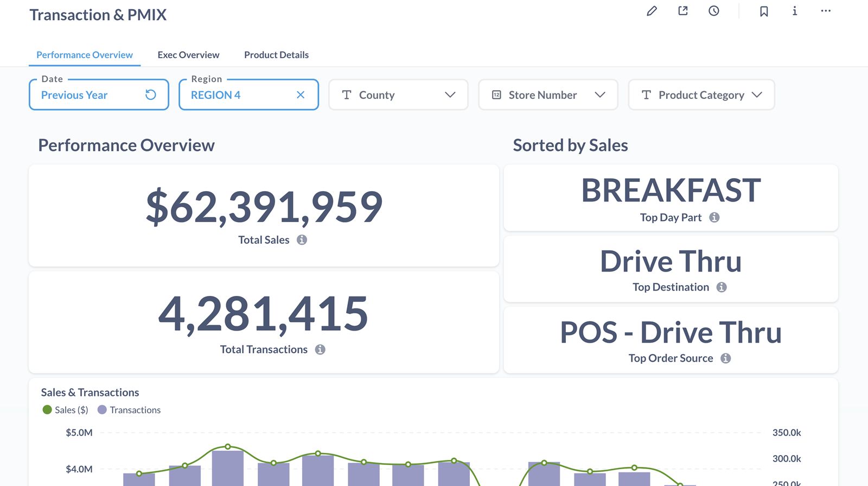Click the purple Transactions legend dot

102,410
